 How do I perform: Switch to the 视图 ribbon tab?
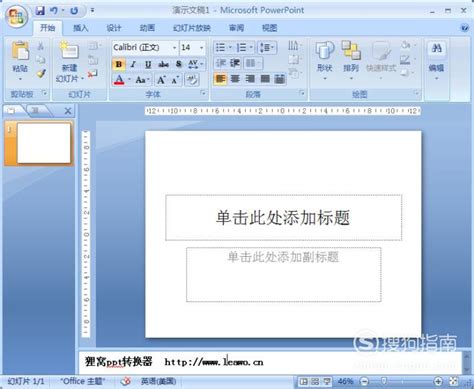point(269,28)
